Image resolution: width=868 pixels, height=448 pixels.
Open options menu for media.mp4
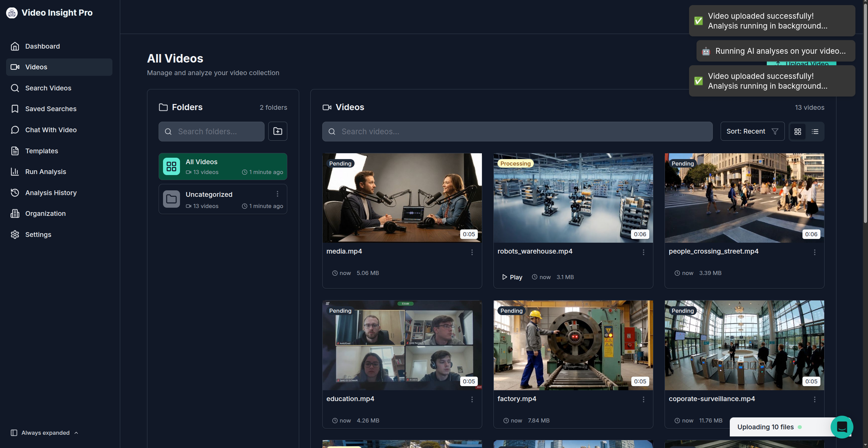point(472,252)
